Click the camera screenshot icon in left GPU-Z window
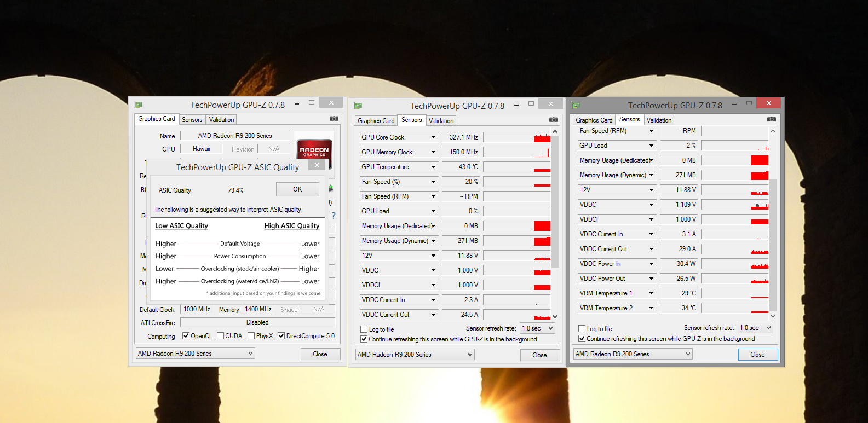This screenshot has width=868, height=423. (334, 119)
